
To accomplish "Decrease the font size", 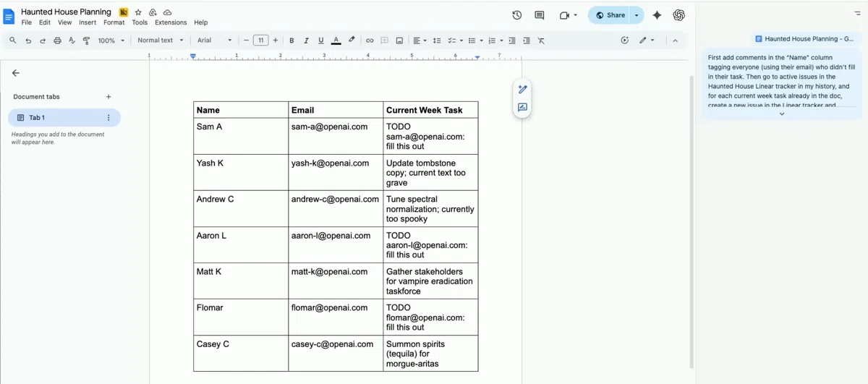I will pos(246,40).
